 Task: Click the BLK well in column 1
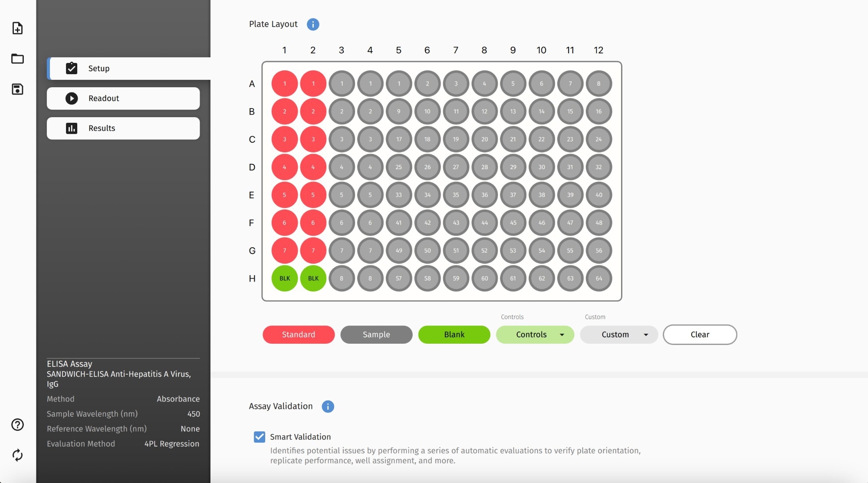pos(285,278)
